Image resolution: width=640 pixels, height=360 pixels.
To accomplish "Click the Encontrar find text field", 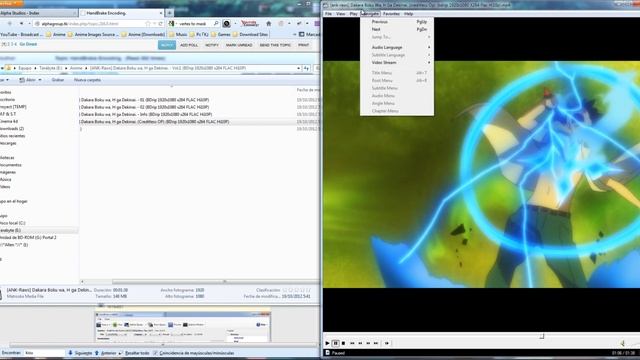I will tap(44, 353).
